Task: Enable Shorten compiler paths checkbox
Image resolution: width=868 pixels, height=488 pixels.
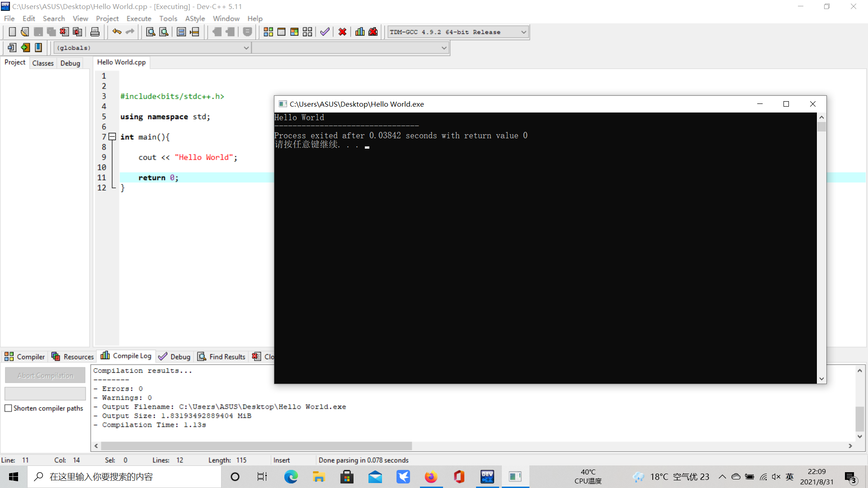Action: (8, 408)
